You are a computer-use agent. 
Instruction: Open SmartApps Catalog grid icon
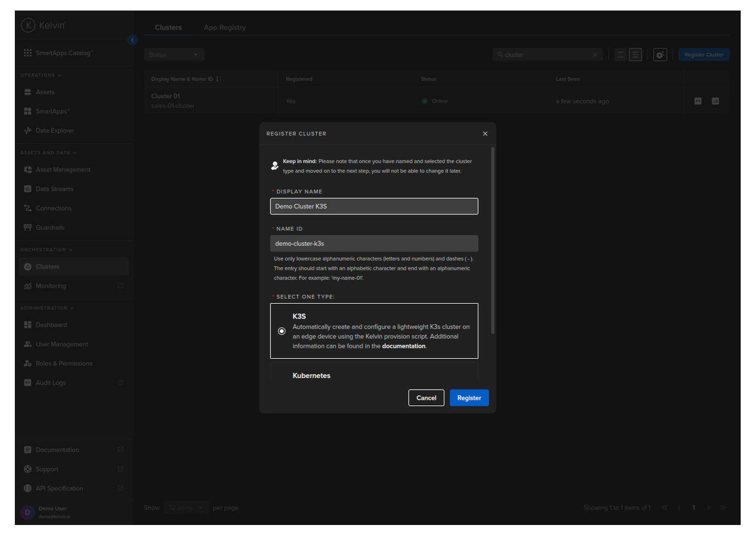coord(28,53)
